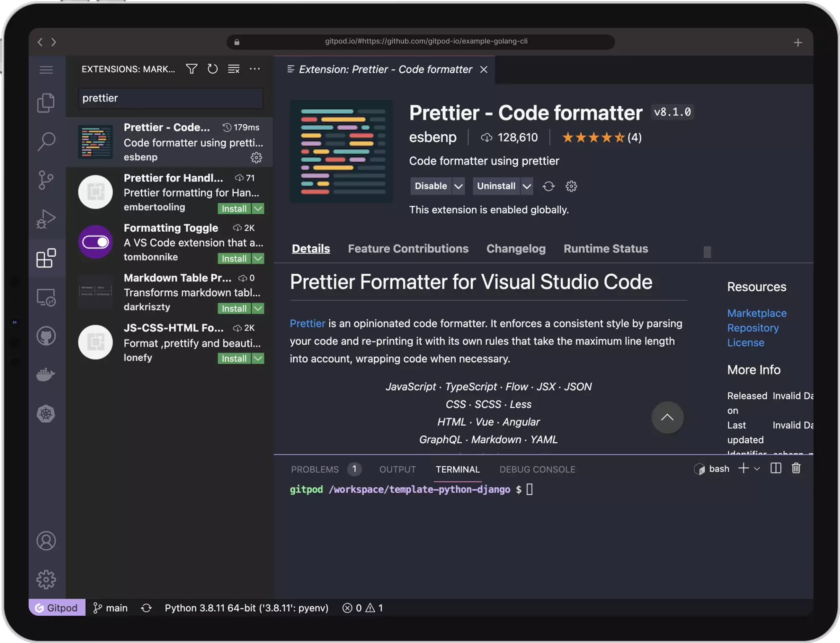Open the Debug Console tab
The image size is (840, 643).
pyautogui.click(x=537, y=469)
